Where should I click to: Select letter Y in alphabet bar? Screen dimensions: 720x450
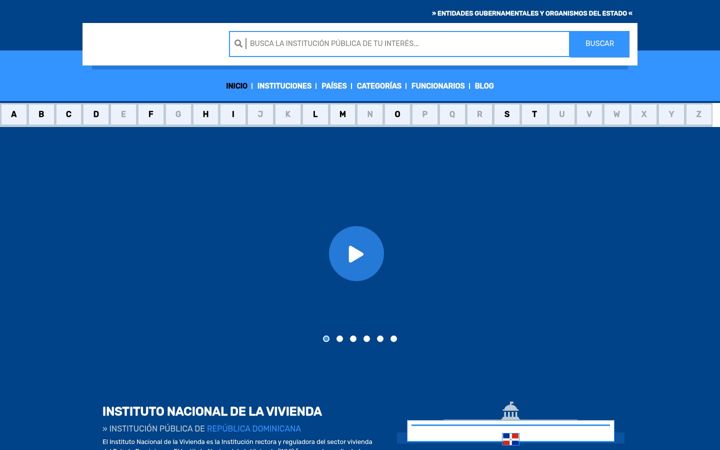tap(671, 114)
